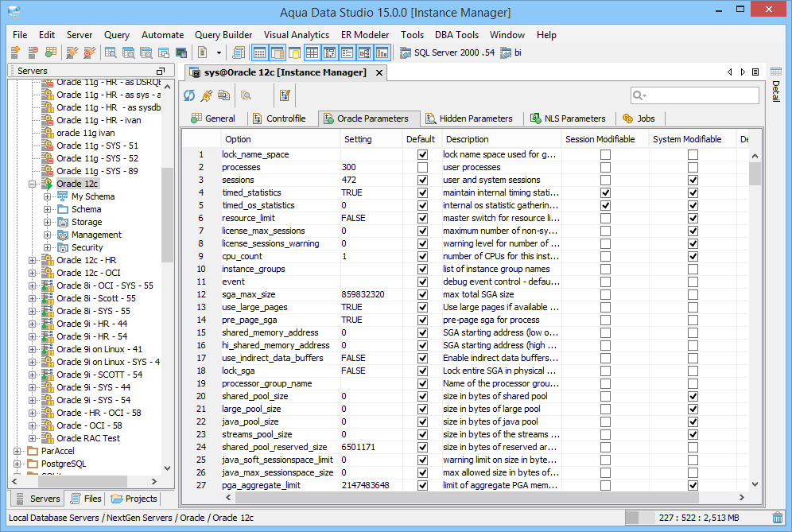Switch to the Projects bottom tab
The height and width of the screenshot is (532, 792).
pos(134,499)
